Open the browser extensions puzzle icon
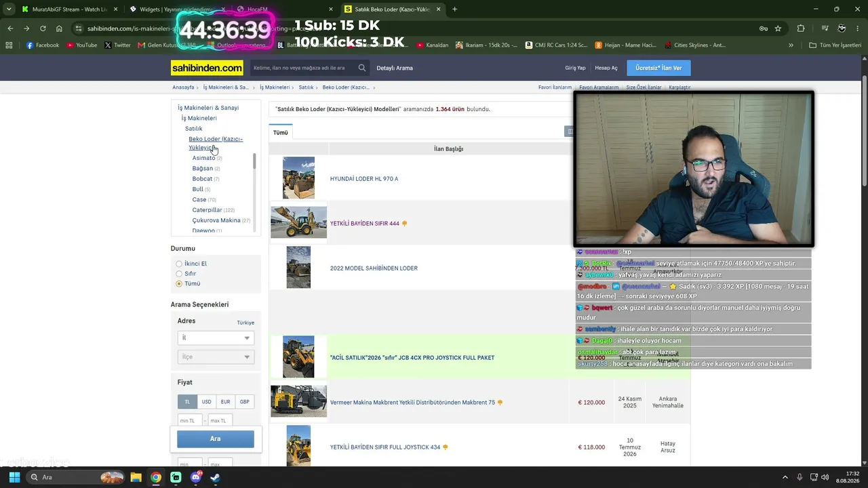 [801, 28]
